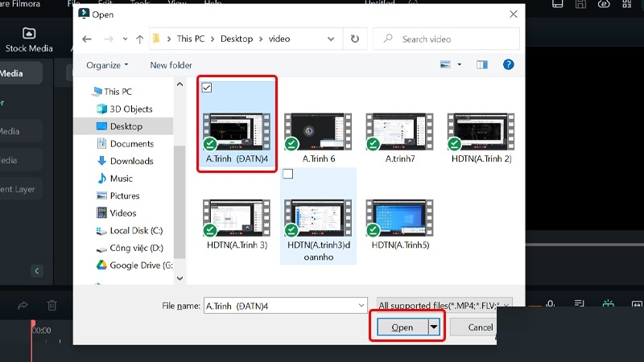
Task: Expand the change view options dropdown
Action: (x=460, y=65)
